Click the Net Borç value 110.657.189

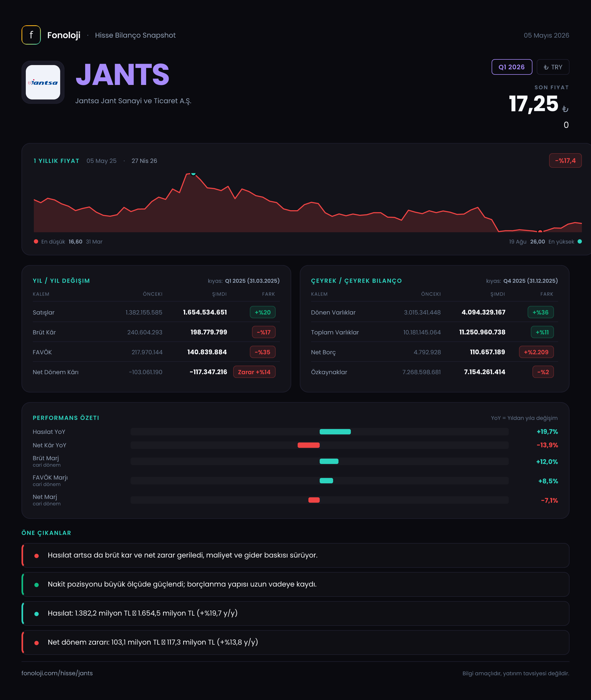(x=488, y=352)
